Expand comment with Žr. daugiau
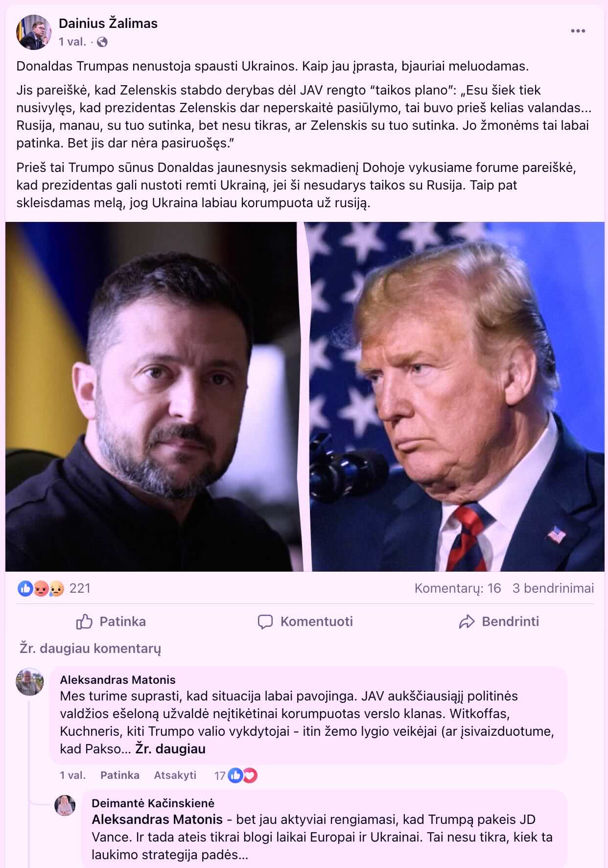This screenshot has width=608, height=868. (170, 748)
